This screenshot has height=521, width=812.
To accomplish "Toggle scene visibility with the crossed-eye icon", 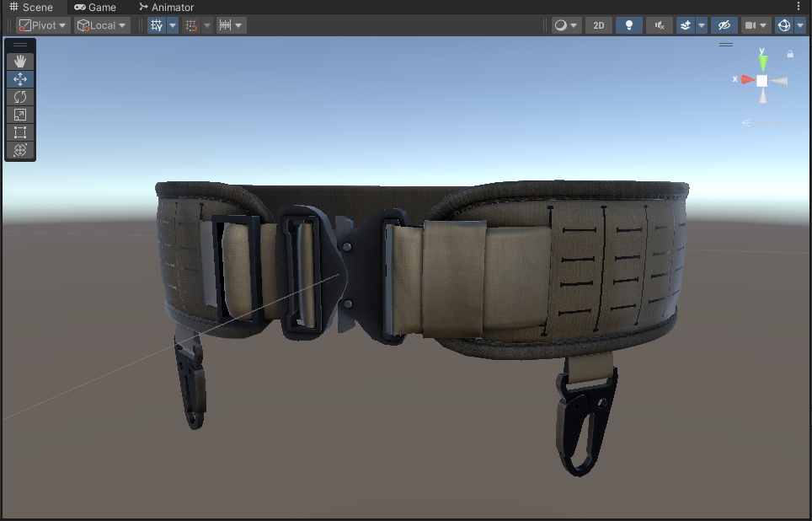I will point(724,24).
